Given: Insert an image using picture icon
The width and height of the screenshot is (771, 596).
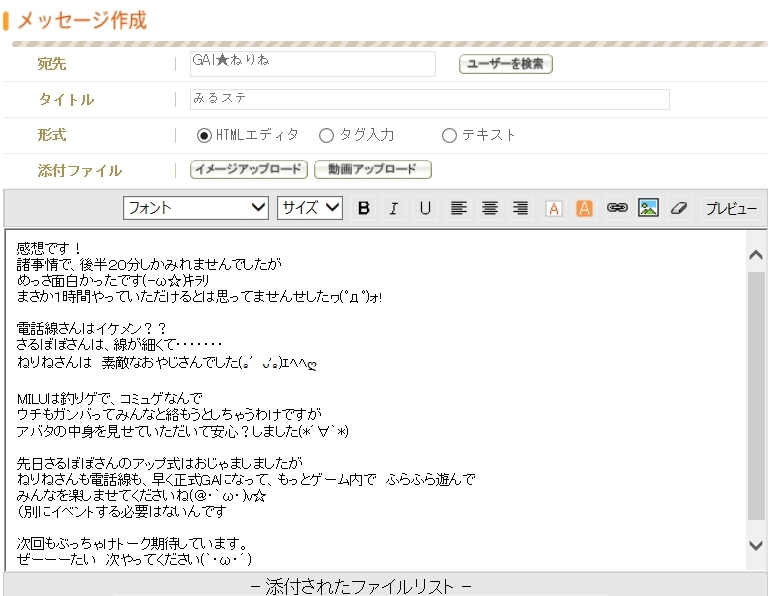Looking at the screenshot, I should click(x=648, y=208).
